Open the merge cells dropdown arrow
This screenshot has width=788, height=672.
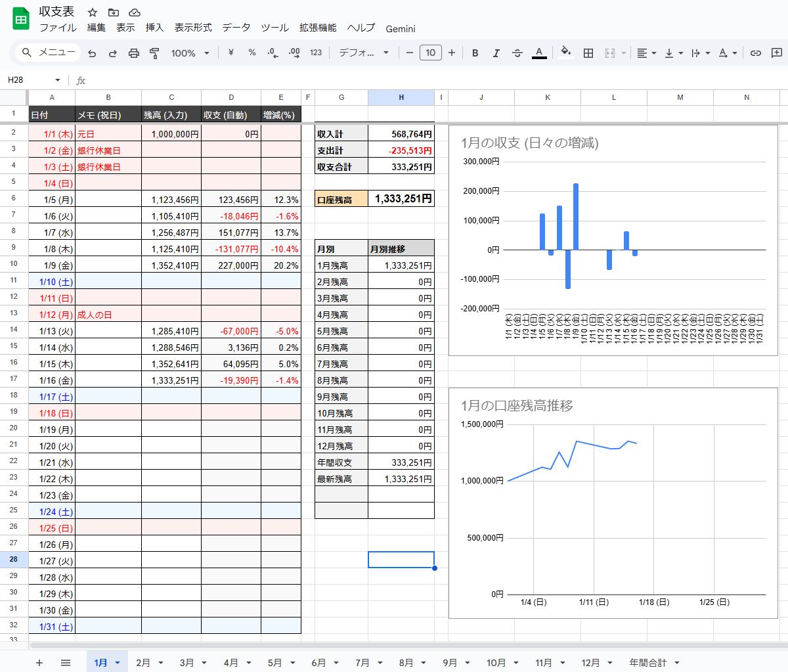coord(624,53)
